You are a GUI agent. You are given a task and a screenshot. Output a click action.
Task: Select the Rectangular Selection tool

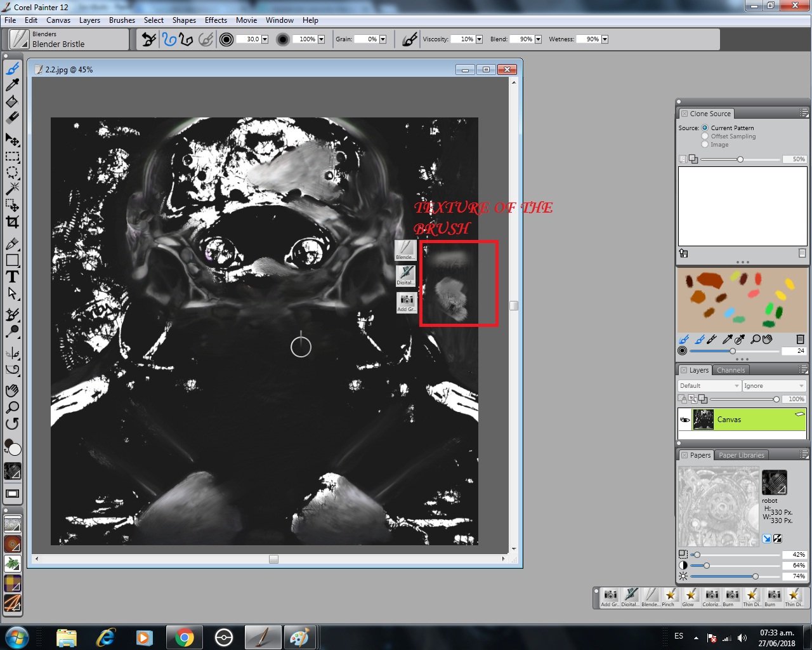pyautogui.click(x=12, y=156)
